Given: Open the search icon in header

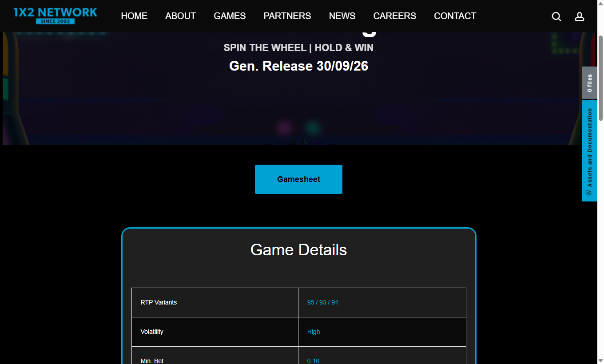Looking at the screenshot, I should pyautogui.click(x=556, y=16).
